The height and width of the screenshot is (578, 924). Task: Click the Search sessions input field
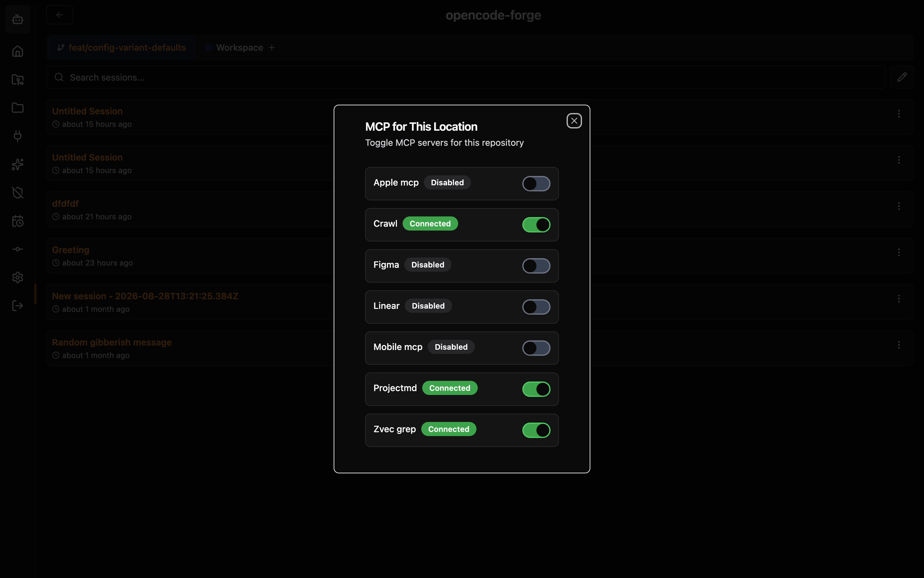466,77
